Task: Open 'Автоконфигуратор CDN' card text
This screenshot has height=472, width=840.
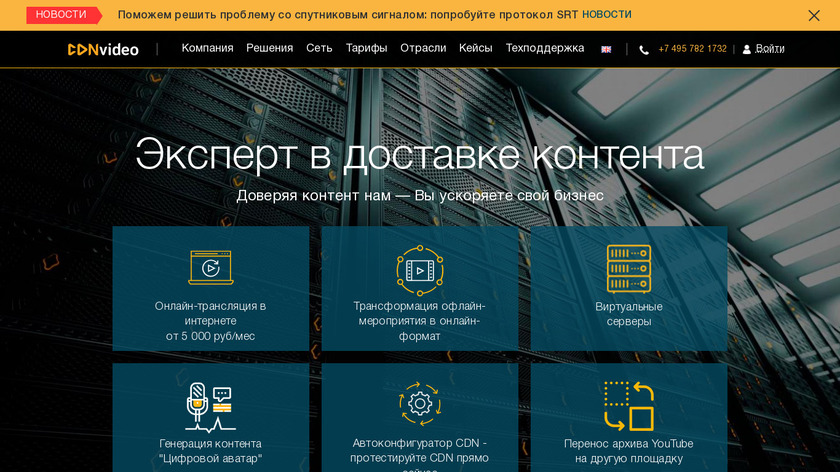Action: tap(419, 455)
